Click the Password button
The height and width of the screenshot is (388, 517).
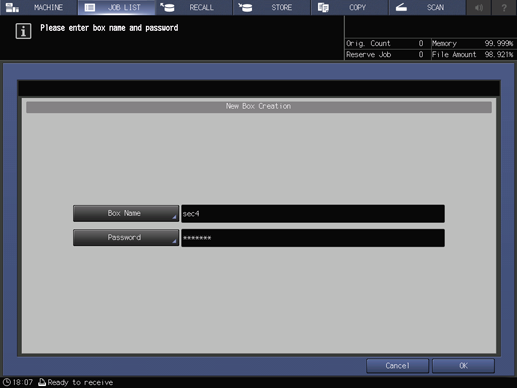(126, 238)
